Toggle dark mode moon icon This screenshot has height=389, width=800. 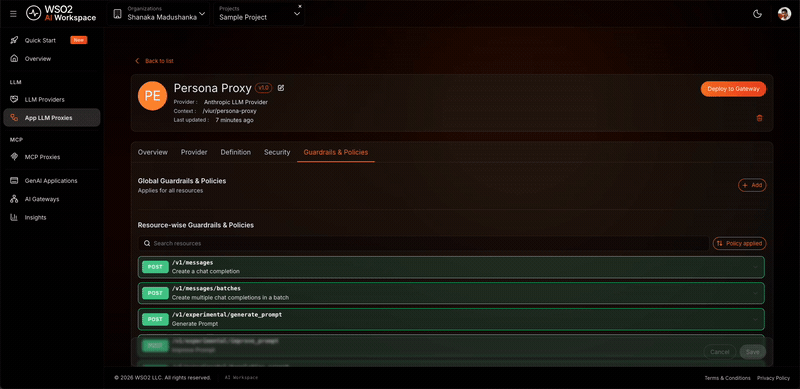coord(758,14)
